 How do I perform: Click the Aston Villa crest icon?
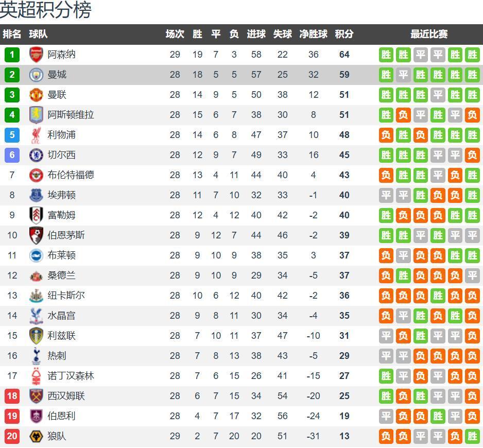[x=36, y=115]
